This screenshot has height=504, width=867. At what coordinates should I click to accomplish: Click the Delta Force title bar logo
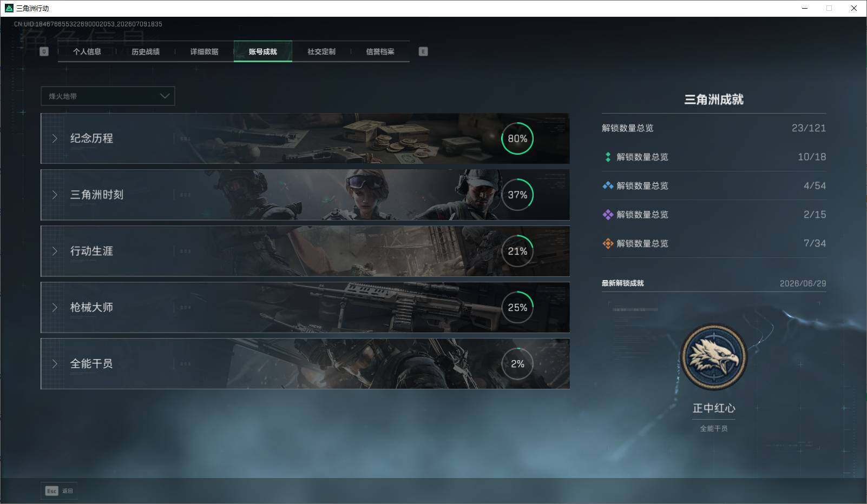pos(9,8)
